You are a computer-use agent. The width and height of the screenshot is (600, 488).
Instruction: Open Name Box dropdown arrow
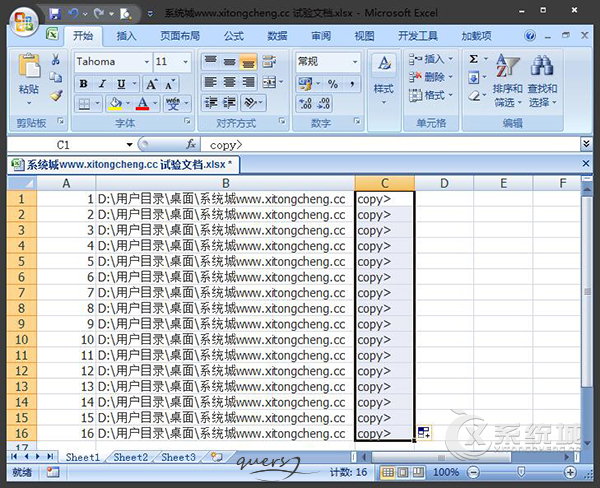pos(129,145)
